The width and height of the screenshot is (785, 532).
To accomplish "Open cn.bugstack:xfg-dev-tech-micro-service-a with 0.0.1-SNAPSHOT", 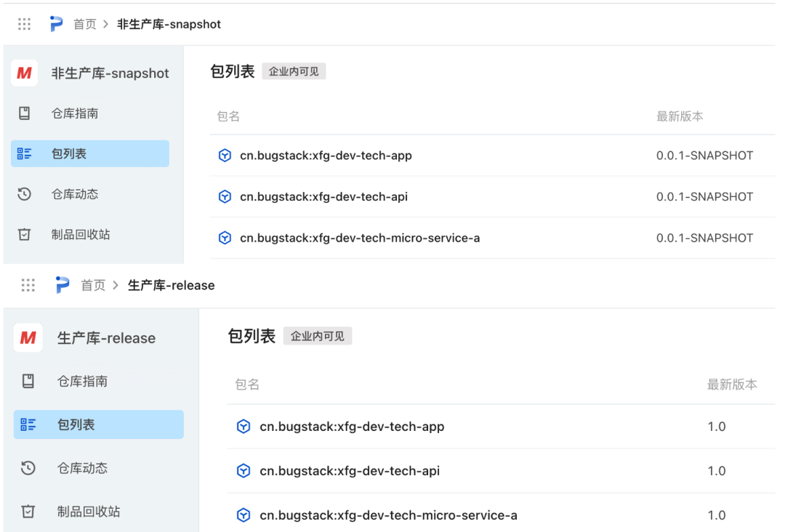I will click(x=492, y=238).
